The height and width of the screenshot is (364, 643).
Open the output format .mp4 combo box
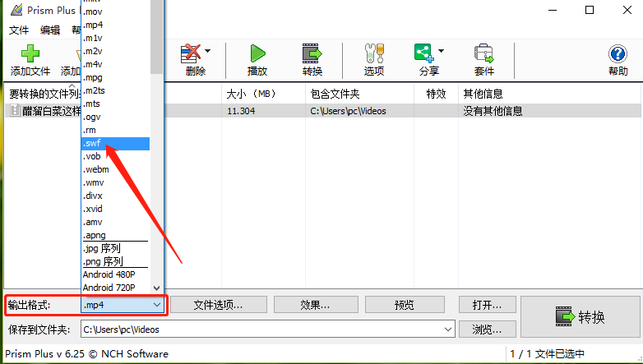coord(123,305)
